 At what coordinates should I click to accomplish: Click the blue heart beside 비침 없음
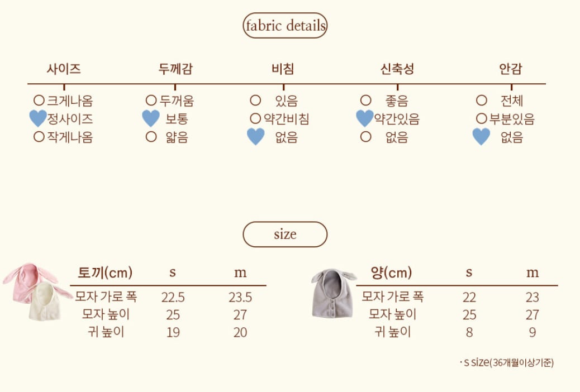[x=255, y=136]
